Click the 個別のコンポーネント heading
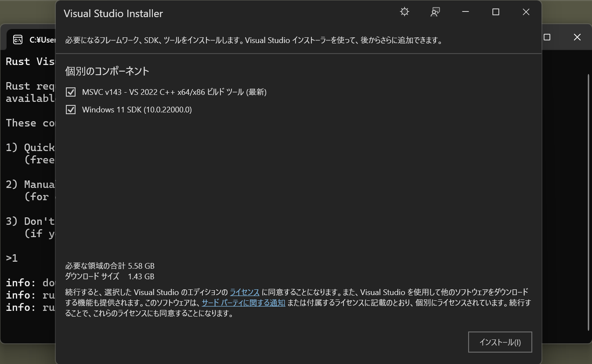 tap(107, 71)
